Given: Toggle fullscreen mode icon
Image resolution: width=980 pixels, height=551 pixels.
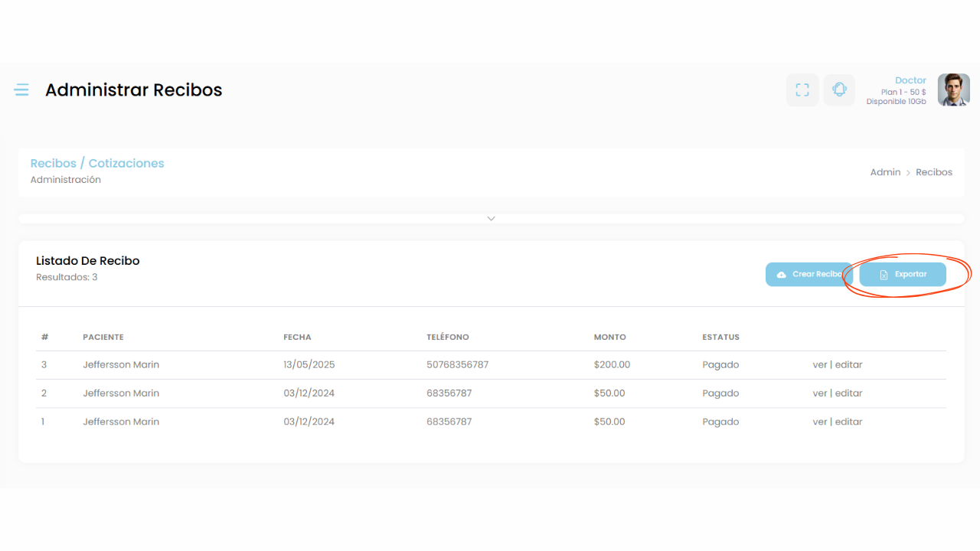Looking at the screenshot, I should 802,90.
